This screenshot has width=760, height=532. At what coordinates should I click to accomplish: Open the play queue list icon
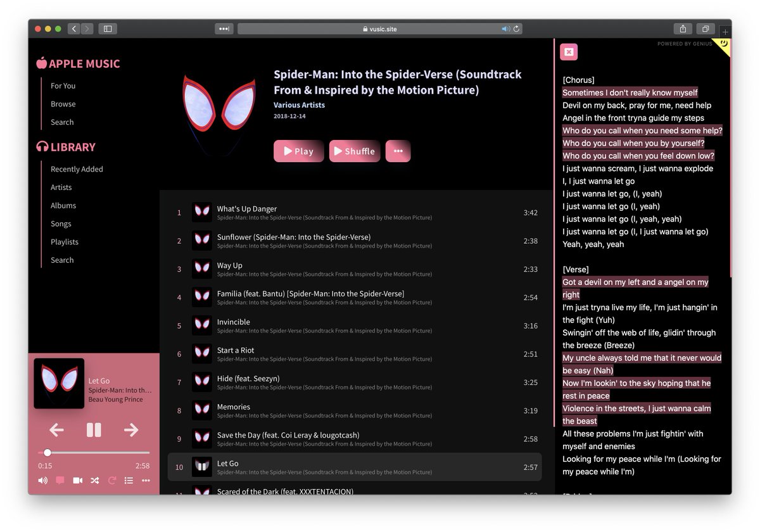[x=129, y=481]
